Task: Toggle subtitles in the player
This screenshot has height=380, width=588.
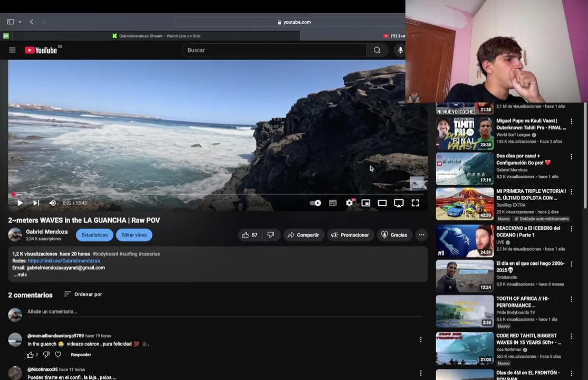Action: coord(333,203)
